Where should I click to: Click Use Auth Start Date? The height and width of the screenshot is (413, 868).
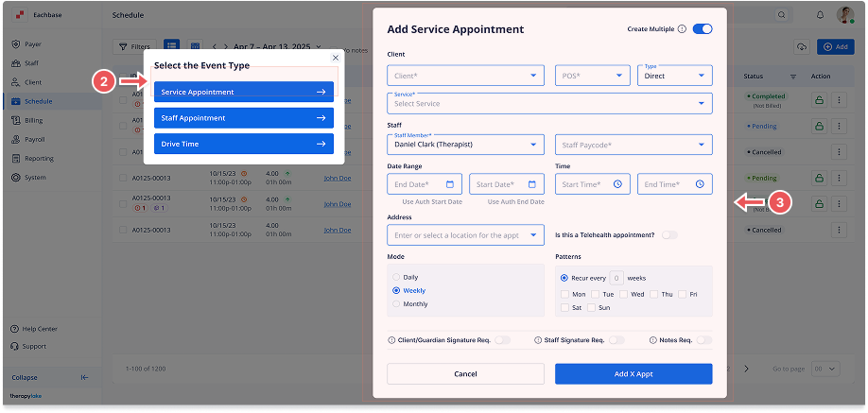(x=432, y=201)
